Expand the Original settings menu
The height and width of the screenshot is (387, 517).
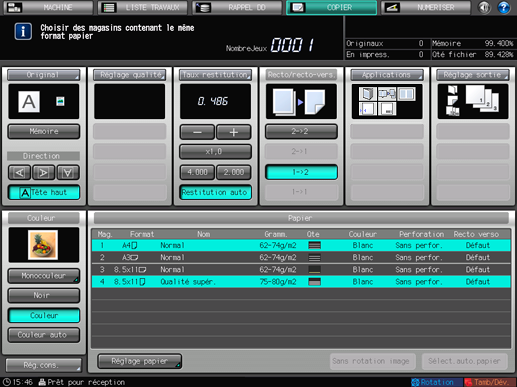[x=44, y=75]
